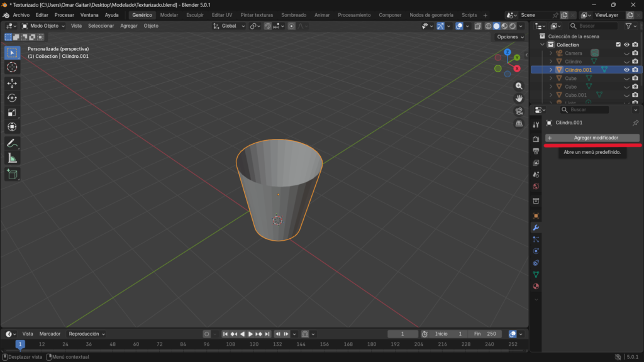Hide Cilindro.001 using its eye icon
644x362 pixels.
(626, 70)
